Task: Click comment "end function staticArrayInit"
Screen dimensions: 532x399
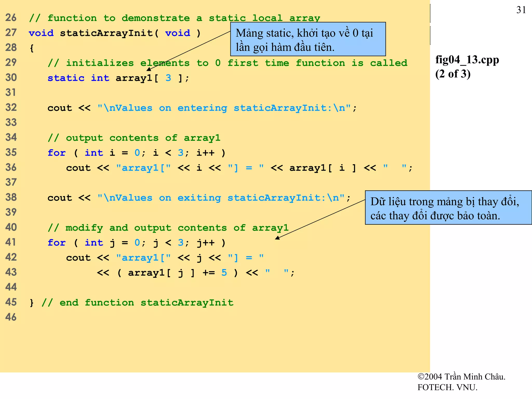Action: point(138,303)
